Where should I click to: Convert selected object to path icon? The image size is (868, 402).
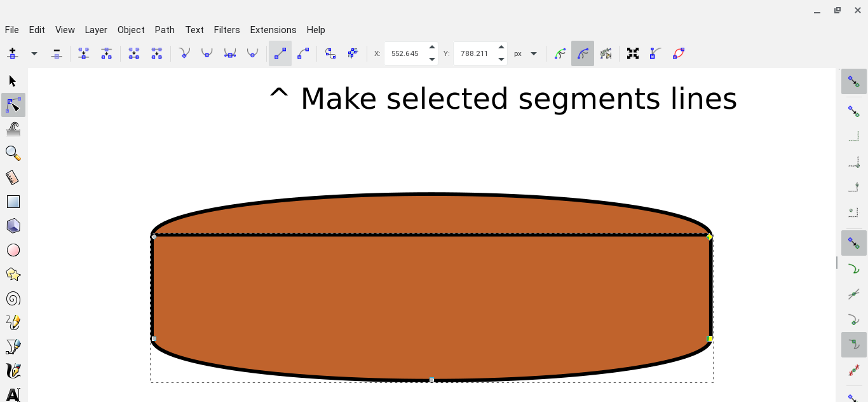tap(330, 53)
